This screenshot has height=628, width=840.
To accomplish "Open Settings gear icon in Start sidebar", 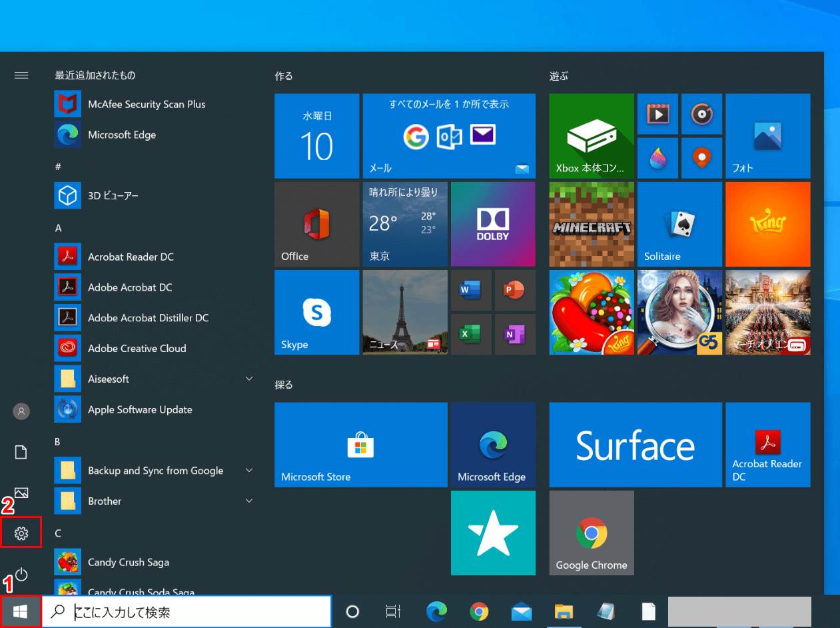I will [x=21, y=533].
